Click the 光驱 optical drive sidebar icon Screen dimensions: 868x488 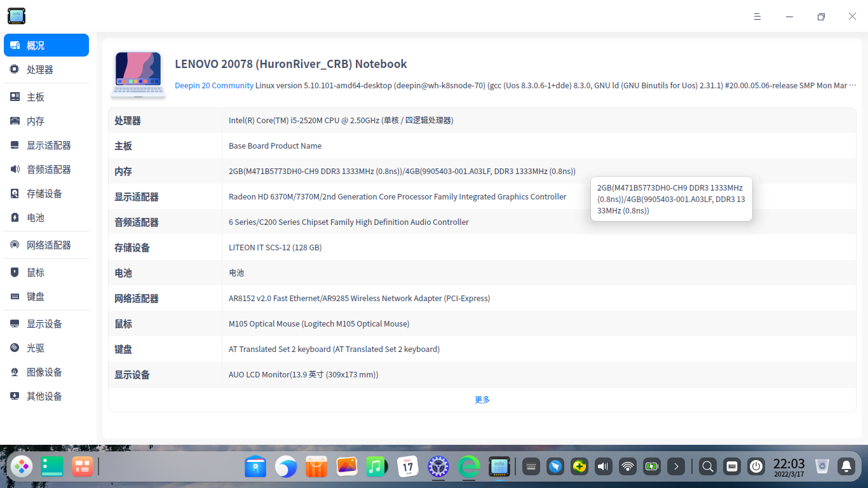pos(15,348)
